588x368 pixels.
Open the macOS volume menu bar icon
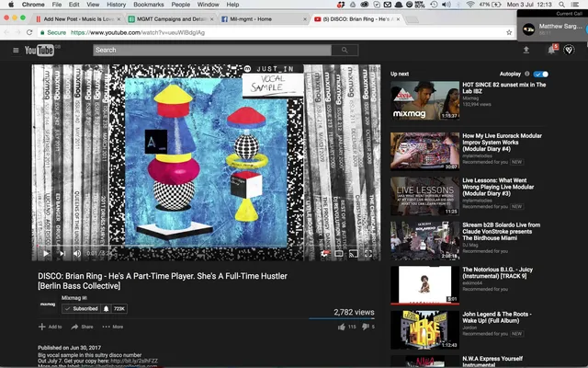coord(446,5)
